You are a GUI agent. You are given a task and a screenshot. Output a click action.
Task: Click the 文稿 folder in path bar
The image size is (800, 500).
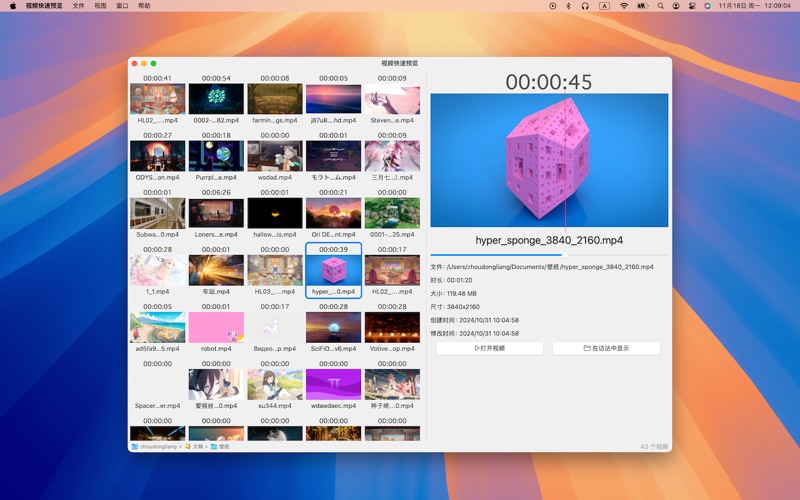196,446
